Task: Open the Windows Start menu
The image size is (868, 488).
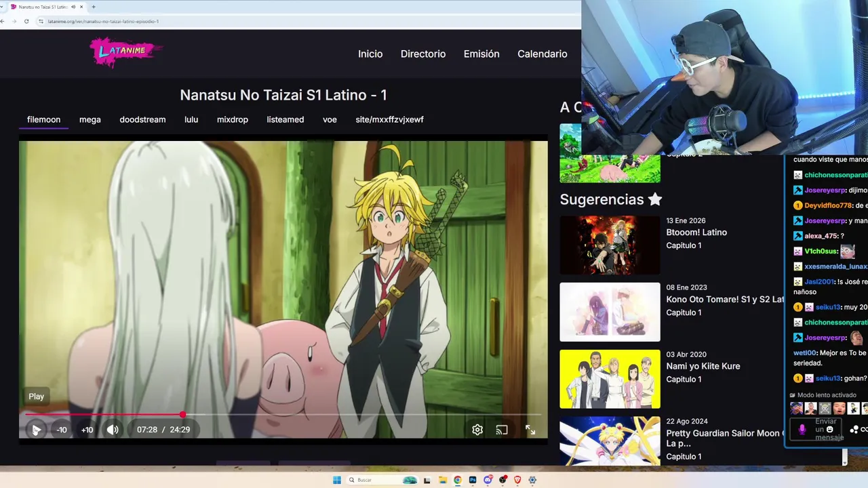Action: pos(337,480)
